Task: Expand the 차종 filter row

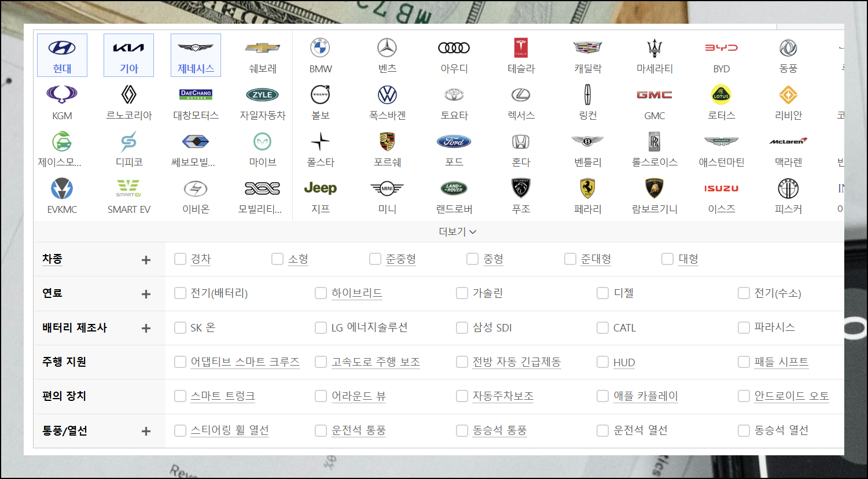Action: pos(146,260)
